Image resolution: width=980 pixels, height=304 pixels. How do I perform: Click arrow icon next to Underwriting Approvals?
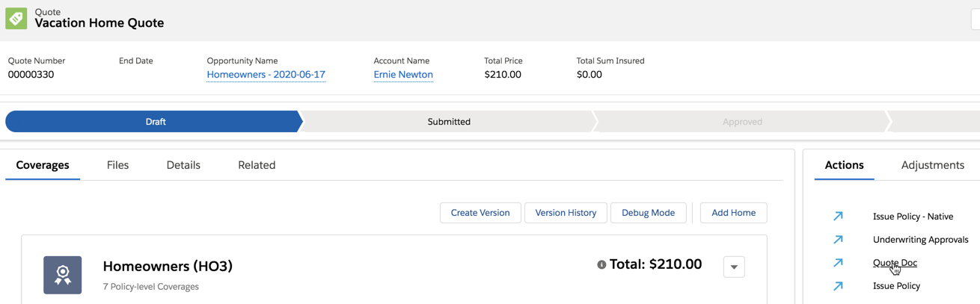tap(838, 240)
